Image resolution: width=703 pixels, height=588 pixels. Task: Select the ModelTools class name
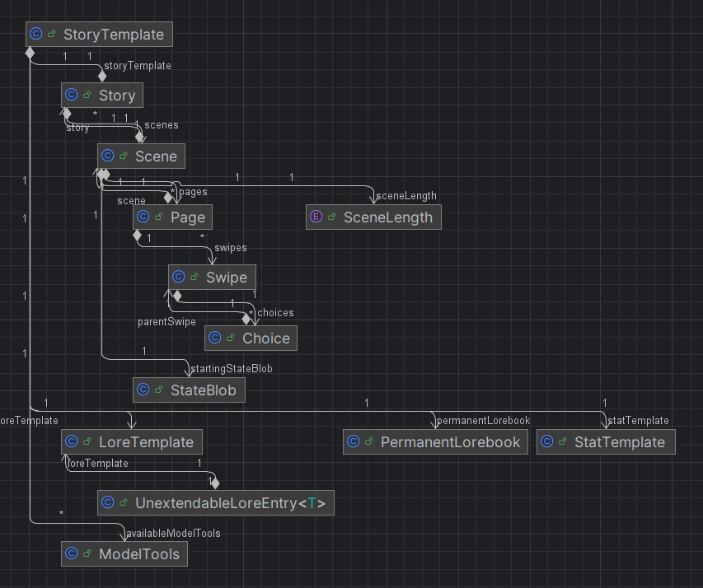coord(139,554)
